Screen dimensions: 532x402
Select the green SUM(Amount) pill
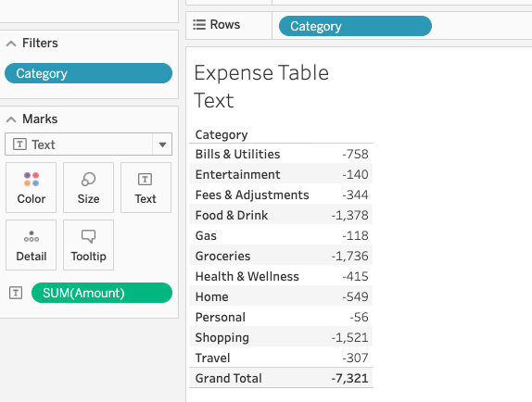pos(102,293)
